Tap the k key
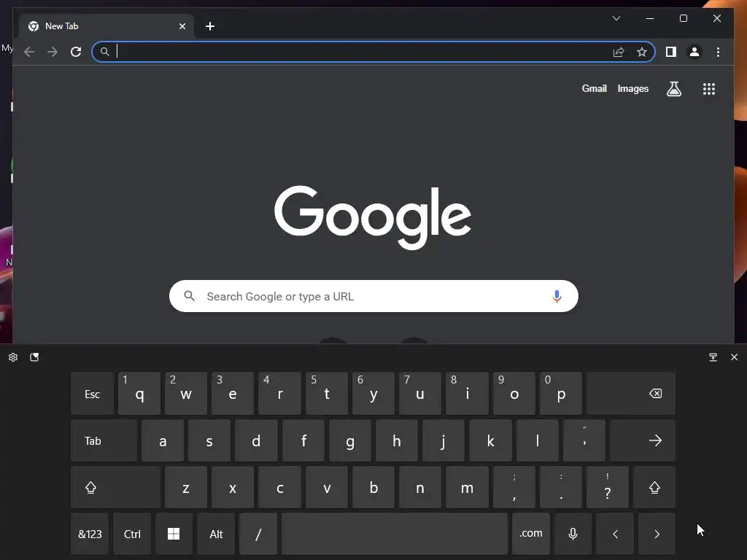Image resolution: width=747 pixels, height=560 pixels. coord(490,440)
